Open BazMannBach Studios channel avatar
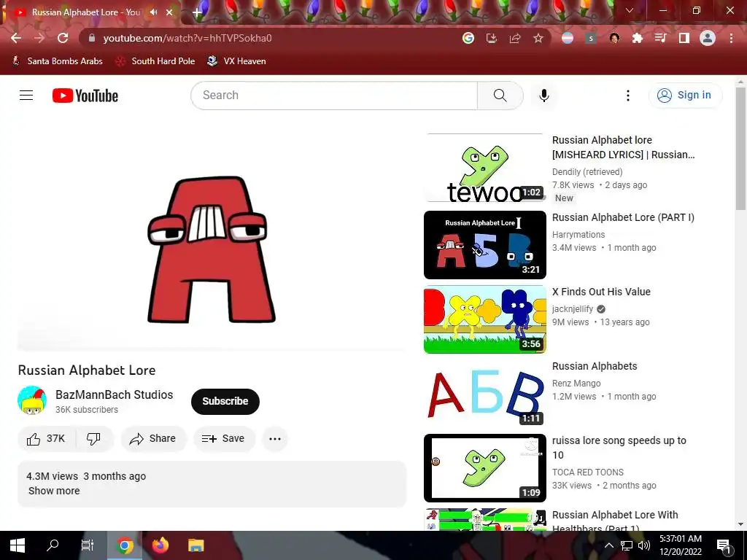 (32, 400)
